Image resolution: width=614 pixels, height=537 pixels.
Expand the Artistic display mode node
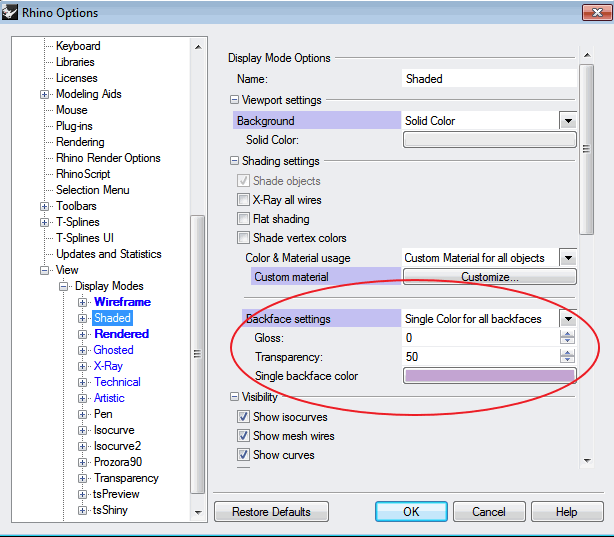[x=82, y=398]
